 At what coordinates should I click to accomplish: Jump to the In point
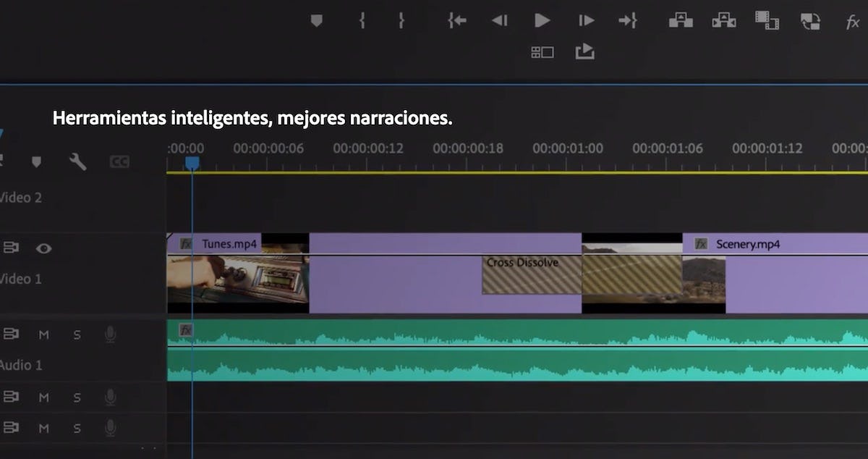pyautogui.click(x=456, y=21)
